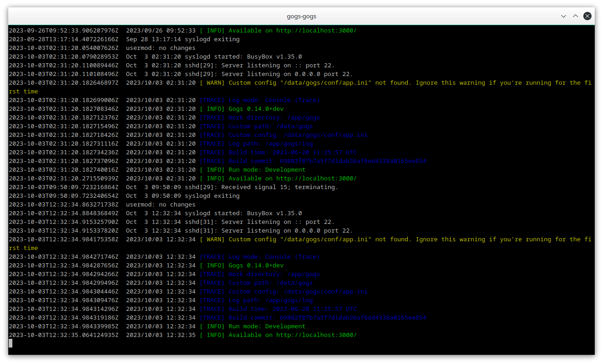Click sshd[31] listening on :: port 22
Viewport: 603px width, 364px height.
click(x=172, y=222)
